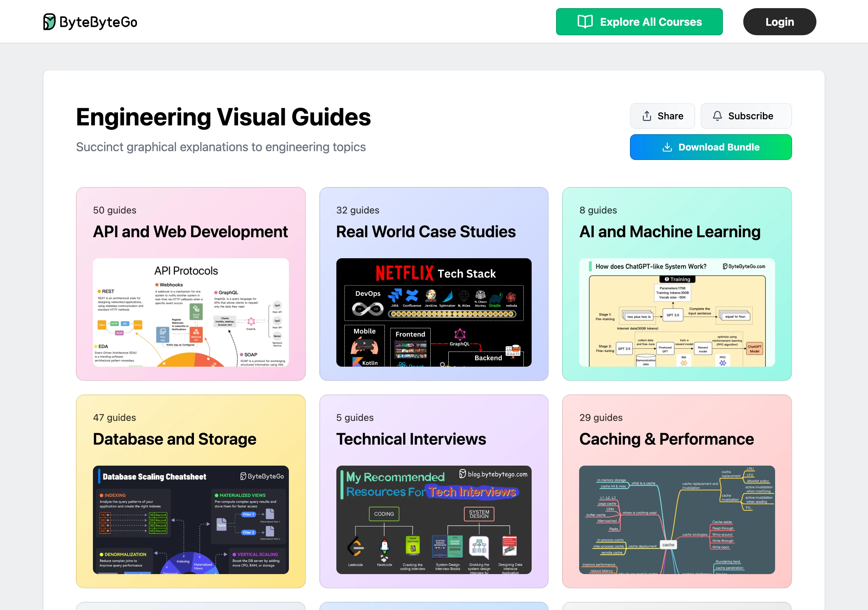
Task: Click the '32 guides' label
Action: (358, 210)
